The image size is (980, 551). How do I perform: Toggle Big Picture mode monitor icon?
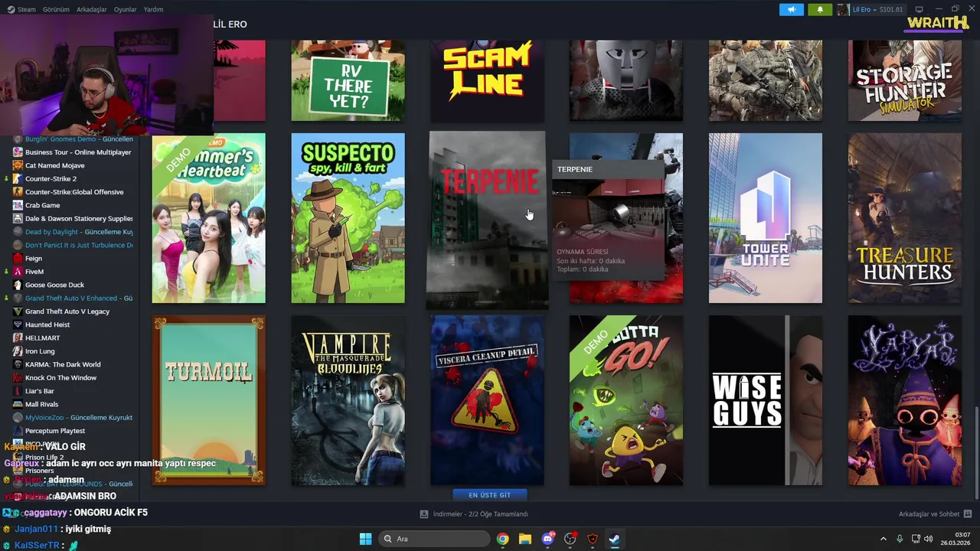coord(920,9)
